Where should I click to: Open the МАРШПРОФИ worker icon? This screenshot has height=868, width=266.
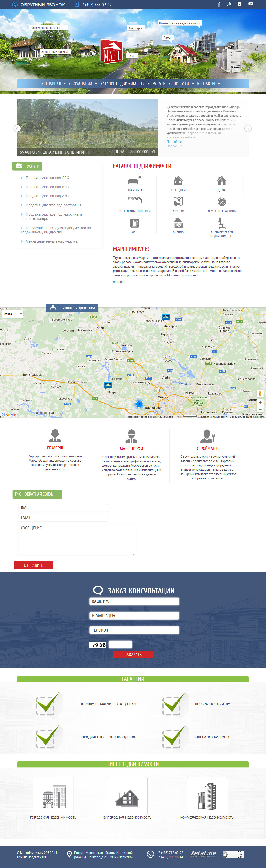pos(131,436)
